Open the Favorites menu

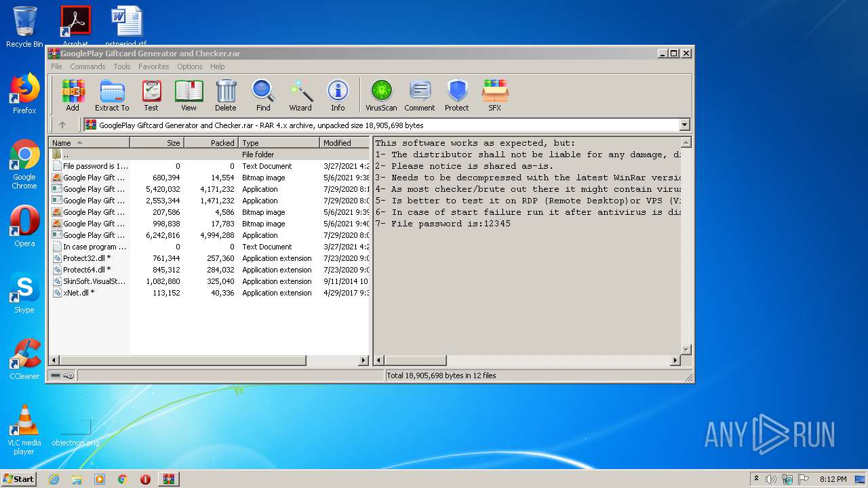pyautogui.click(x=154, y=66)
